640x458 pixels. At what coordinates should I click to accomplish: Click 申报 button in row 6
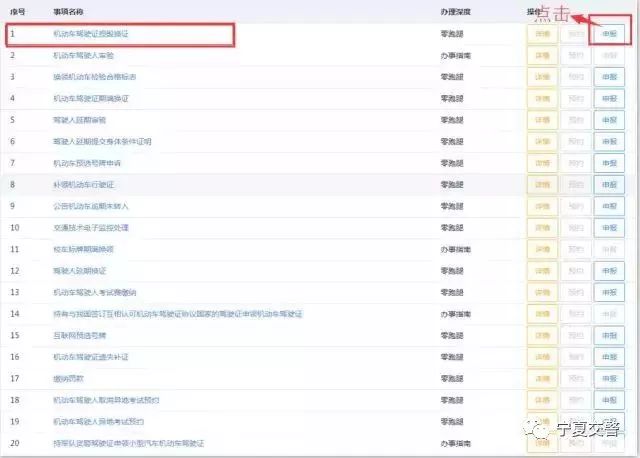point(609,142)
